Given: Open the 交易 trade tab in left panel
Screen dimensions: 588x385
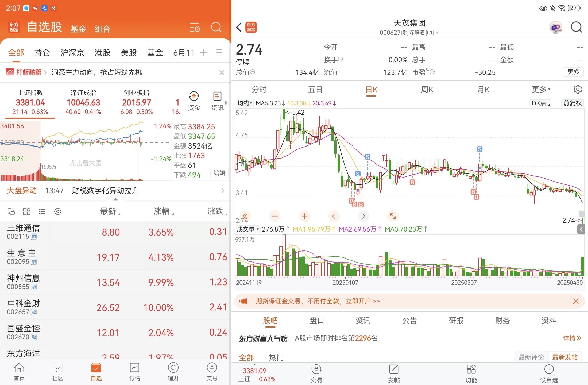Looking at the screenshot, I should [212, 372].
